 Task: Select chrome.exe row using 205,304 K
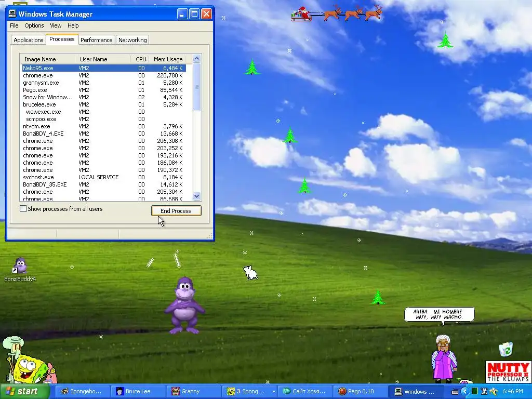(x=104, y=192)
